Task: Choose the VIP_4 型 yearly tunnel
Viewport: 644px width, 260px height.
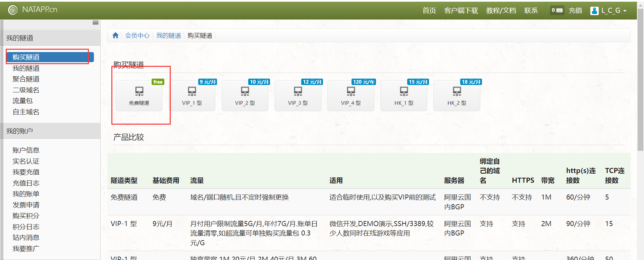Action: 351,95
